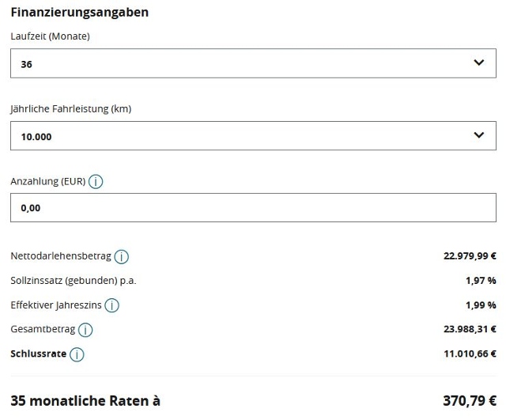Click the 35 monatliche Raten text
The width and height of the screenshot is (506, 420).
[85, 401]
